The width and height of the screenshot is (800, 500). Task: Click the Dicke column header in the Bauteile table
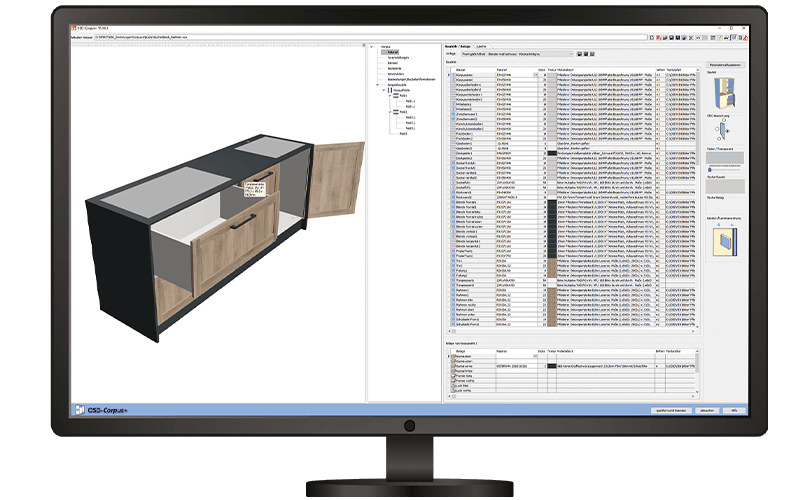tap(542, 70)
